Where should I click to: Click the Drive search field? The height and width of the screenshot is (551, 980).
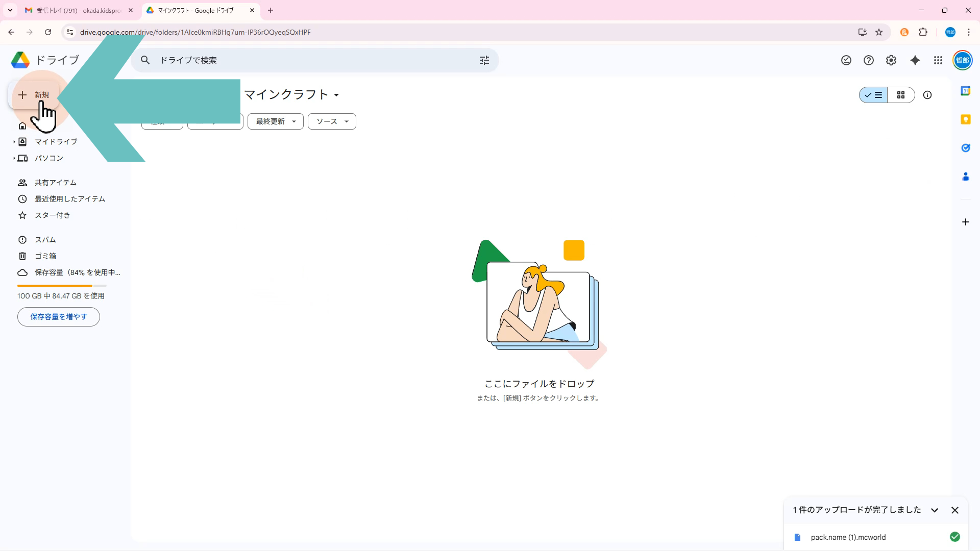pos(306,60)
